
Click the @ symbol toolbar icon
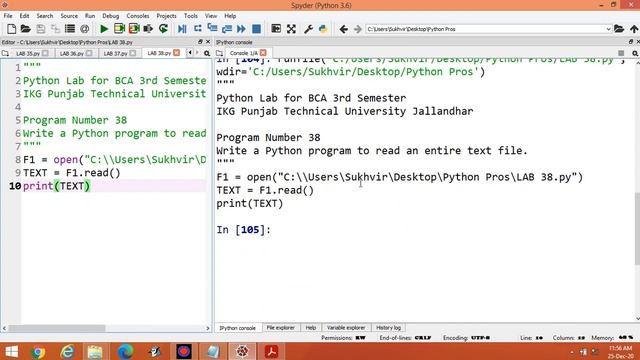[84, 29]
